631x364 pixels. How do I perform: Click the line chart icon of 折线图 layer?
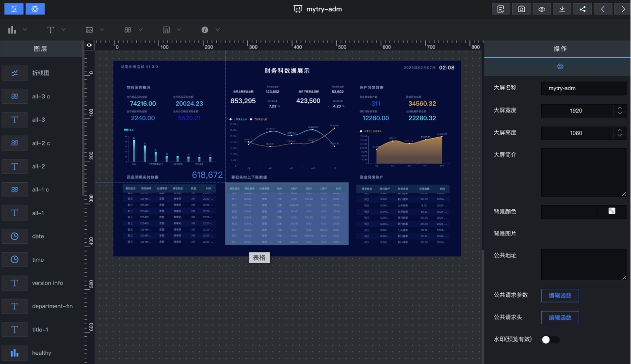coord(15,73)
